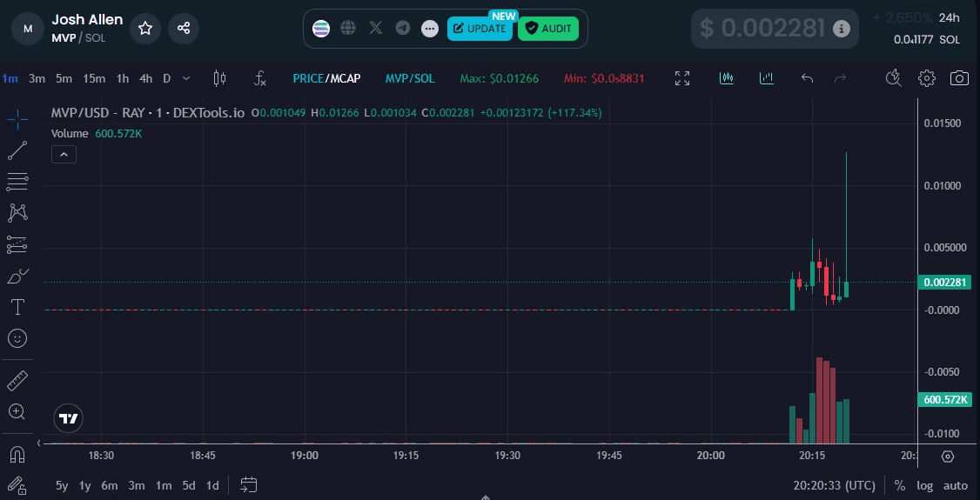Select the 4h timeframe
Viewport: 980px width, 500px height.
(145, 78)
